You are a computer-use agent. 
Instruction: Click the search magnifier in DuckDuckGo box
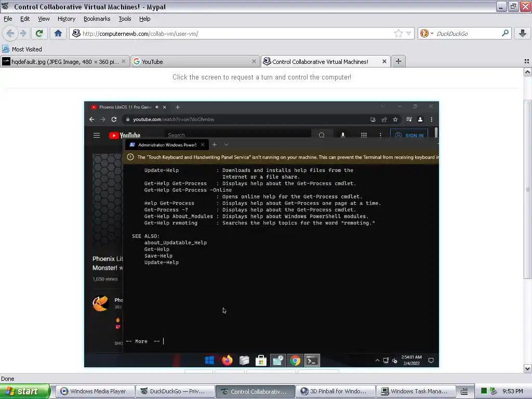(505, 33)
